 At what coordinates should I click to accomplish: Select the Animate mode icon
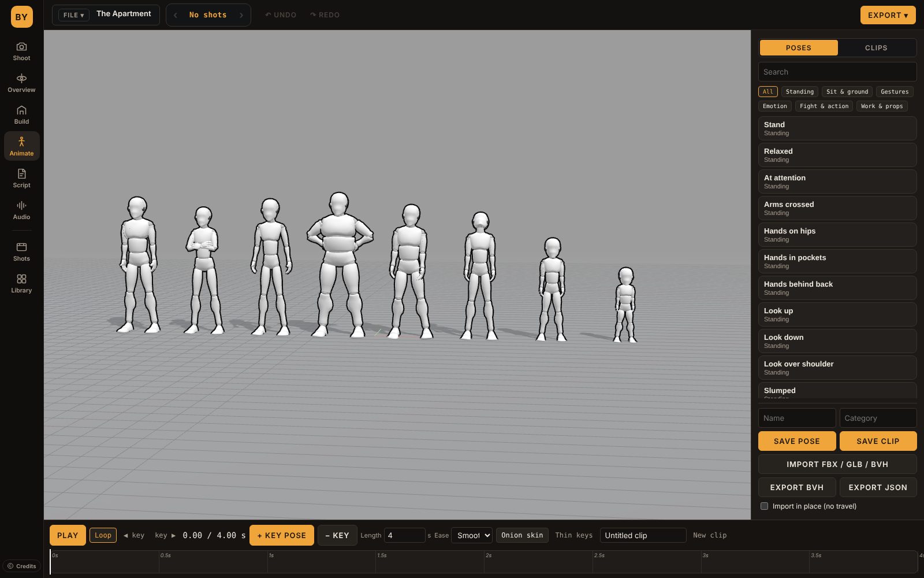tap(21, 146)
